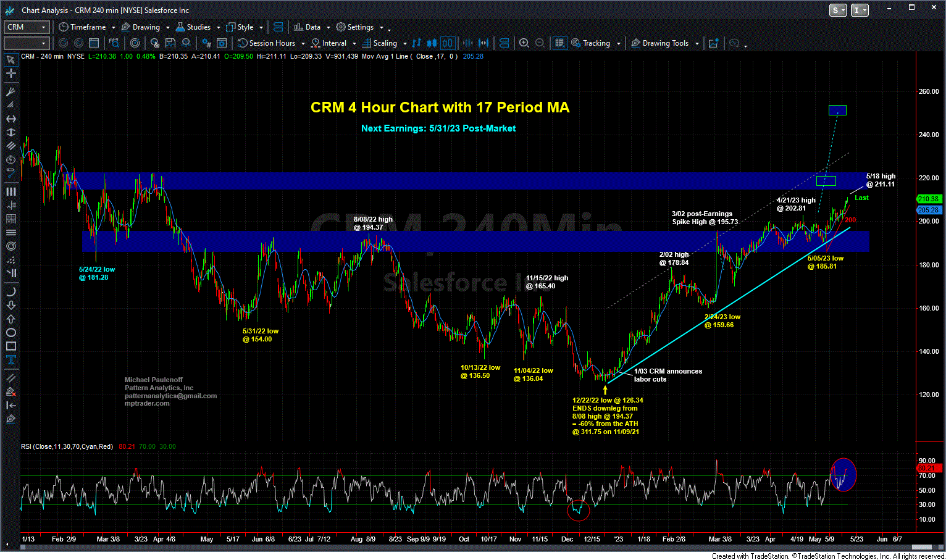Toggle the hollow candlestick chart style icon
This screenshot has width=946, height=560.
[x=448, y=43]
